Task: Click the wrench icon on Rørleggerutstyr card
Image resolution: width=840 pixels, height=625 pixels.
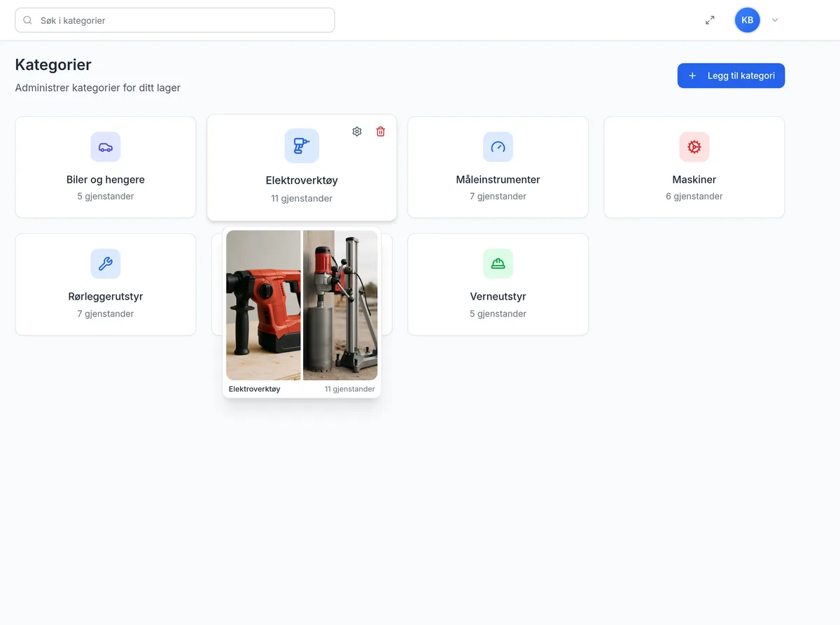Action: pos(106,264)
